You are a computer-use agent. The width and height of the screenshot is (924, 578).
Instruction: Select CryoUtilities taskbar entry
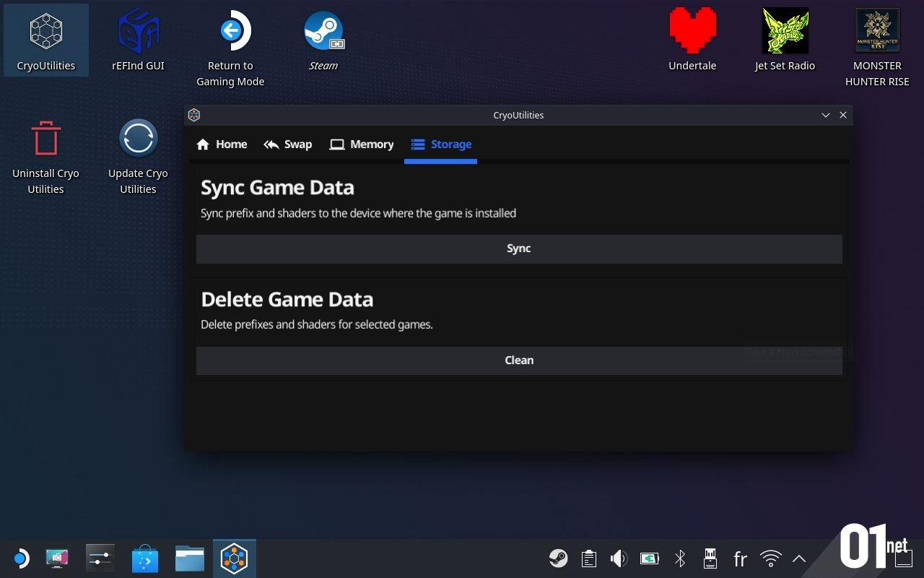235,558
